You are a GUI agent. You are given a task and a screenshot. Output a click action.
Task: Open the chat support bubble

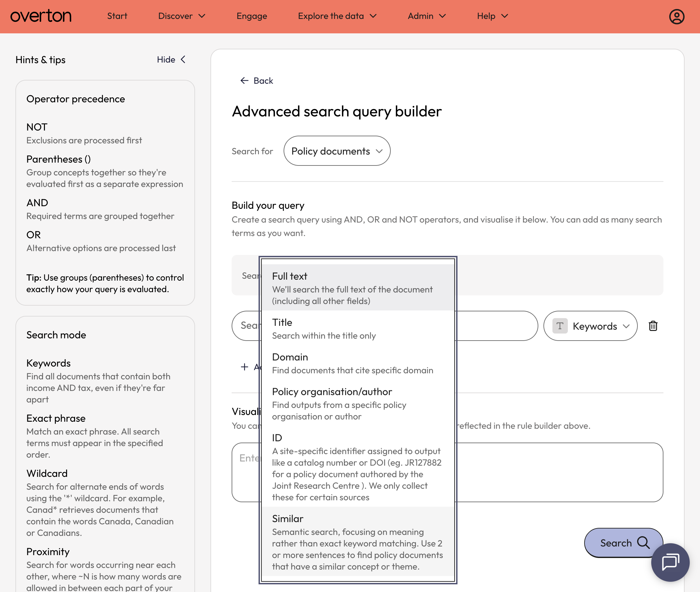pos(670,562)
